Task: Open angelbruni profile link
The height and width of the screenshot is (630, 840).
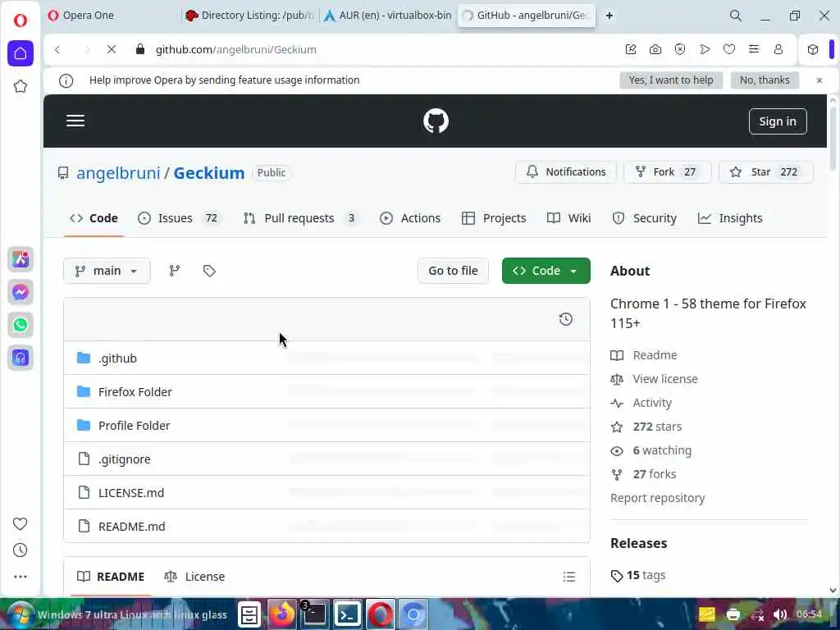Action: pos(118,172)
